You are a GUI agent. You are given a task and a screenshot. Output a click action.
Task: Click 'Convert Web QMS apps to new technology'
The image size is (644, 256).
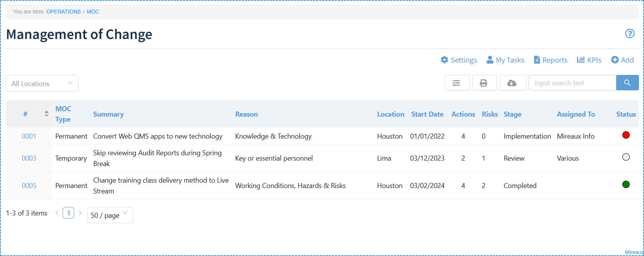tap(158, 136)
